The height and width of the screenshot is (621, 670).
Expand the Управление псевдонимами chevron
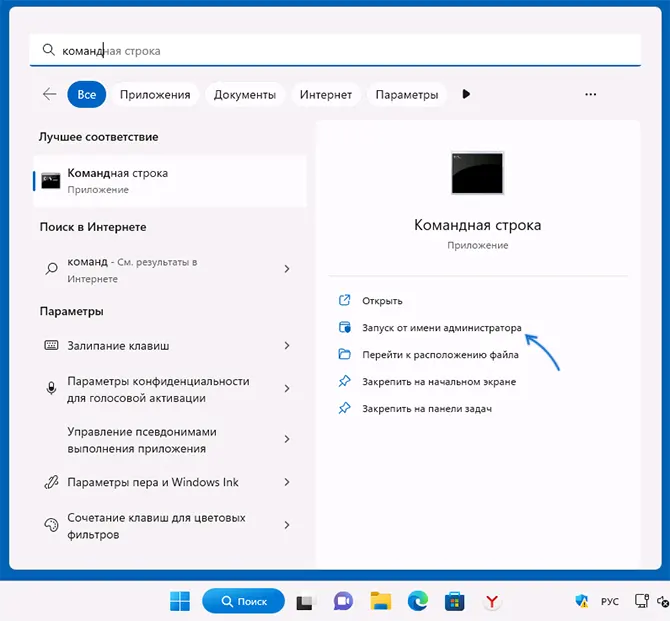(x=287, y=439)
